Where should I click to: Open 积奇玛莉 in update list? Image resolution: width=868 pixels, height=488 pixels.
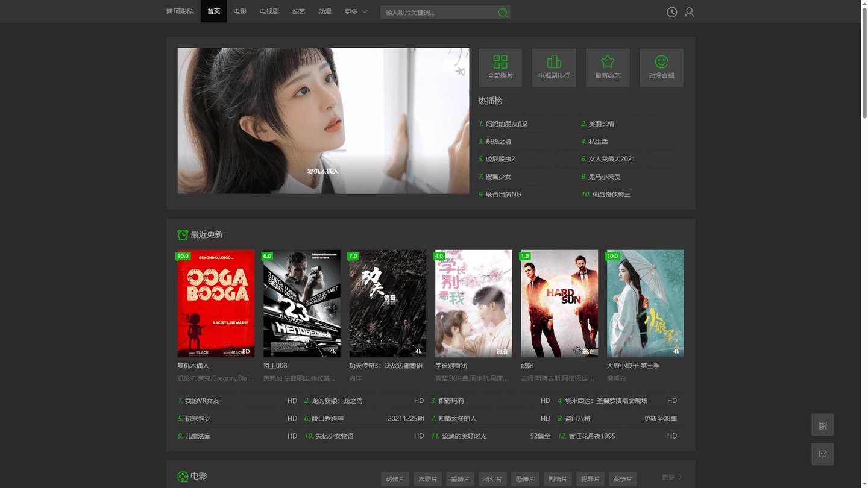[x=451, y=401]
